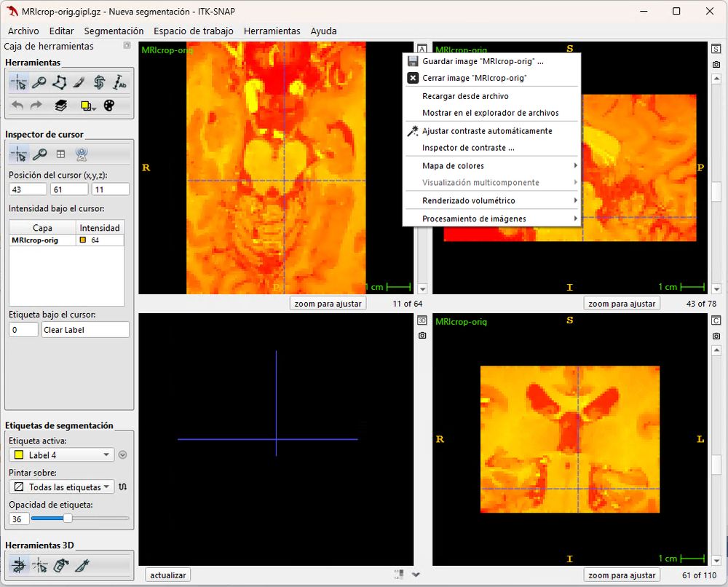The image size is (728, 587).
Task: Click opacity value field 36
Action: [19, 519]
